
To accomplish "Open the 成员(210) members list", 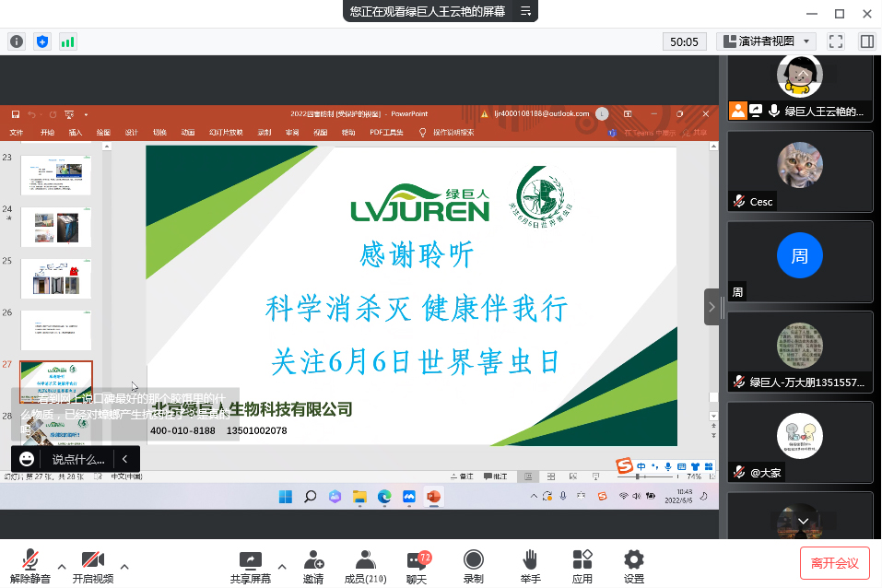I will click(364, 566).
